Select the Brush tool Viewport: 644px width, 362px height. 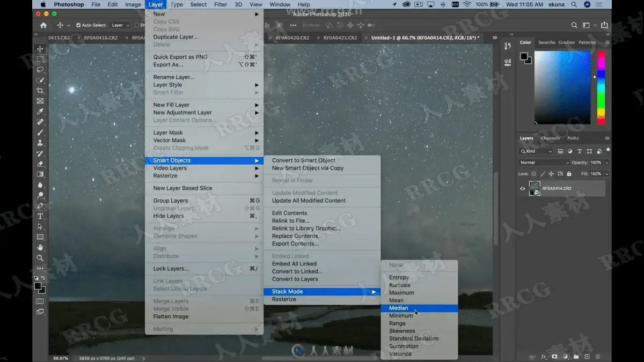(x=40, y=132)
